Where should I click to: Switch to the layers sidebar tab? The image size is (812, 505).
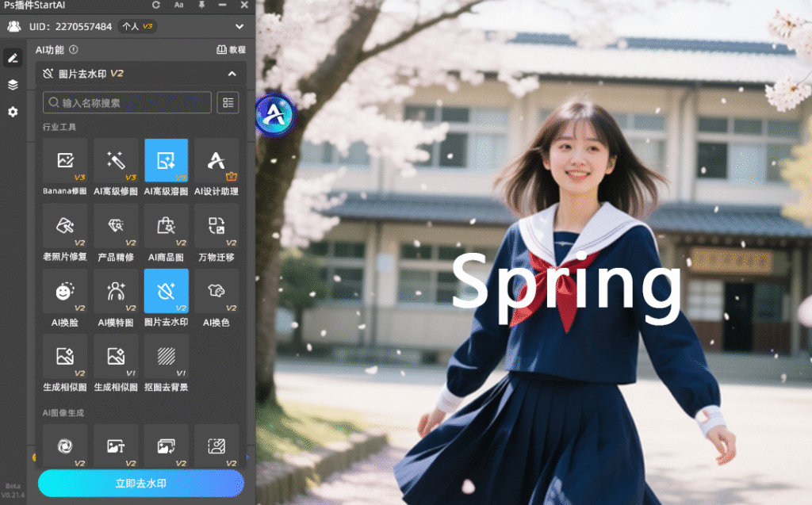point(13,86)
